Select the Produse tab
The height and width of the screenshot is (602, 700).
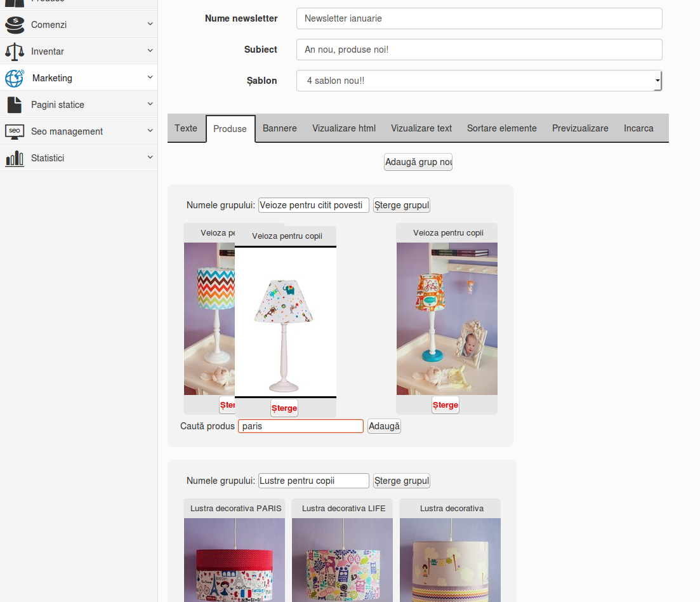point(230,129)
